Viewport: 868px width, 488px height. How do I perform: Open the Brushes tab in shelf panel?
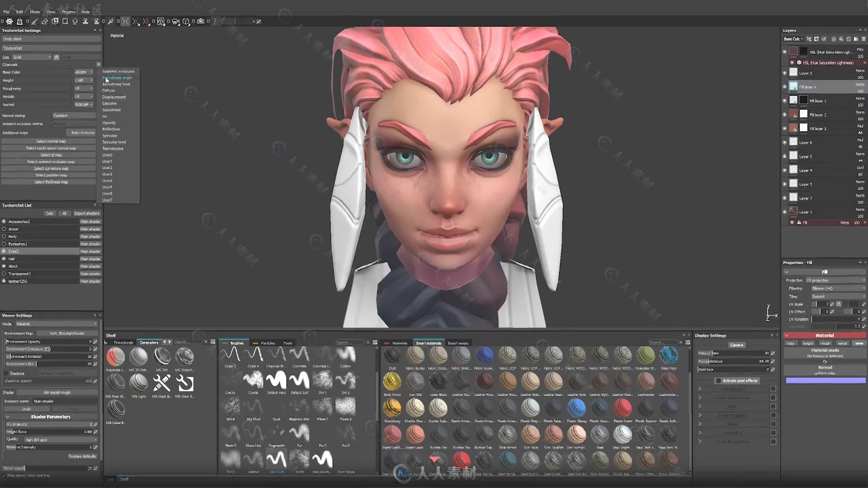237,343
